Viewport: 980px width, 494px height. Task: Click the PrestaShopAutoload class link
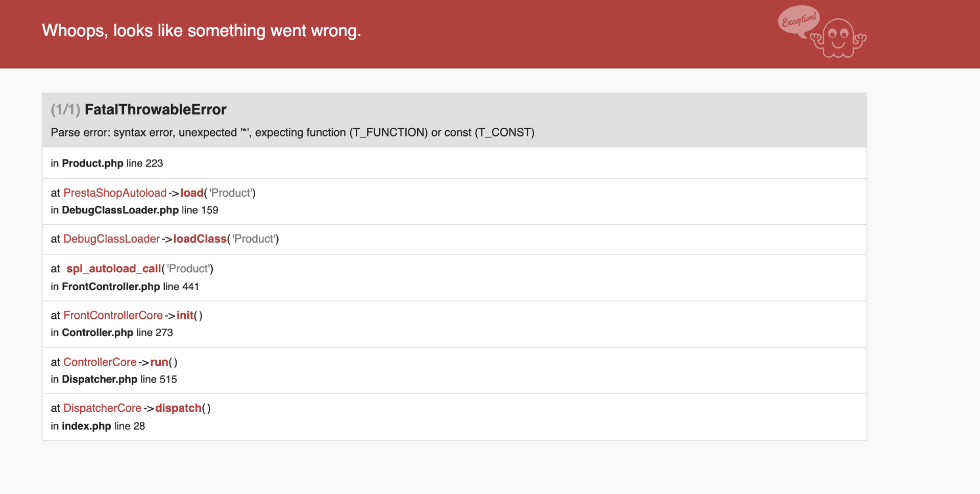click(115, 193)
